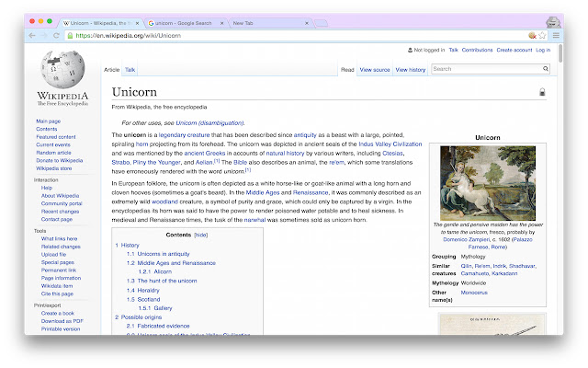
Task: Click the address bar URL
Action: [x=129, y=36]
